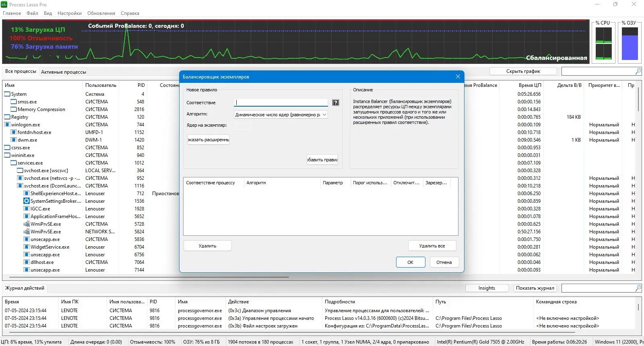The height and width of the screenshot is (346, 644).
Task: Click the Удалить button
Action: (x=208, y=246)
